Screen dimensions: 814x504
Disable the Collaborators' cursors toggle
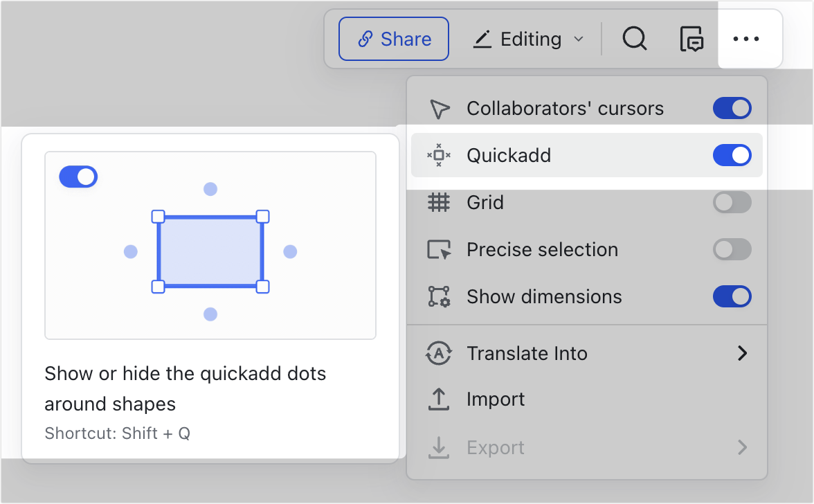(732, 109)
